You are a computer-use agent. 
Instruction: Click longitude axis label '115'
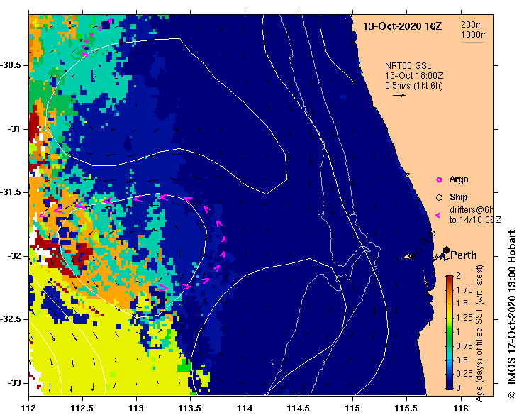click(352, 409)
